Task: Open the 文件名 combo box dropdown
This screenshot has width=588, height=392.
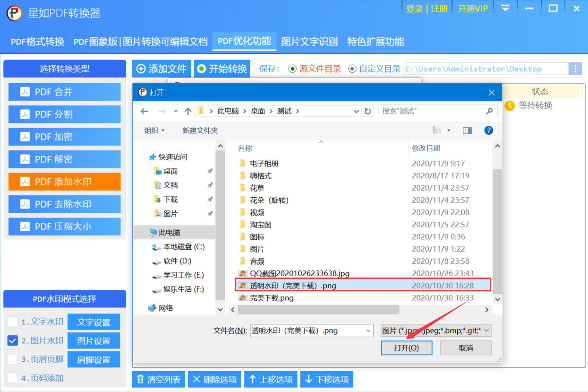Action: [369, 331]
